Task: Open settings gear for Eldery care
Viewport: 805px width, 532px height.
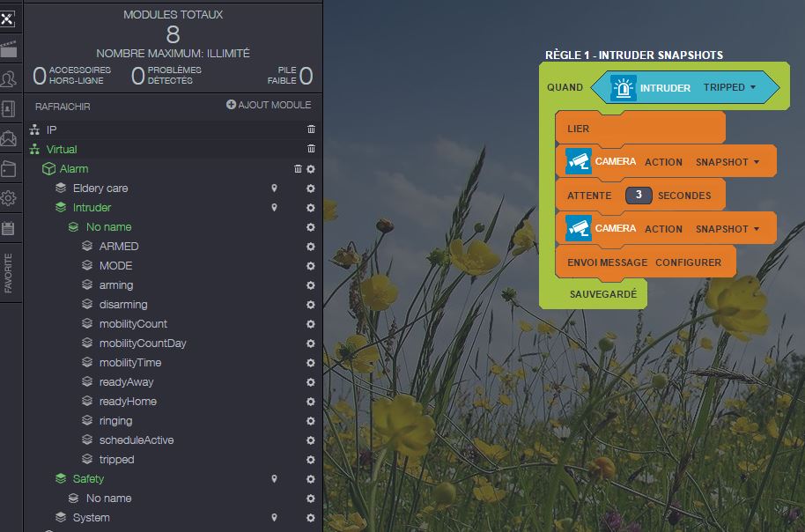Action: tap(310, 188)
